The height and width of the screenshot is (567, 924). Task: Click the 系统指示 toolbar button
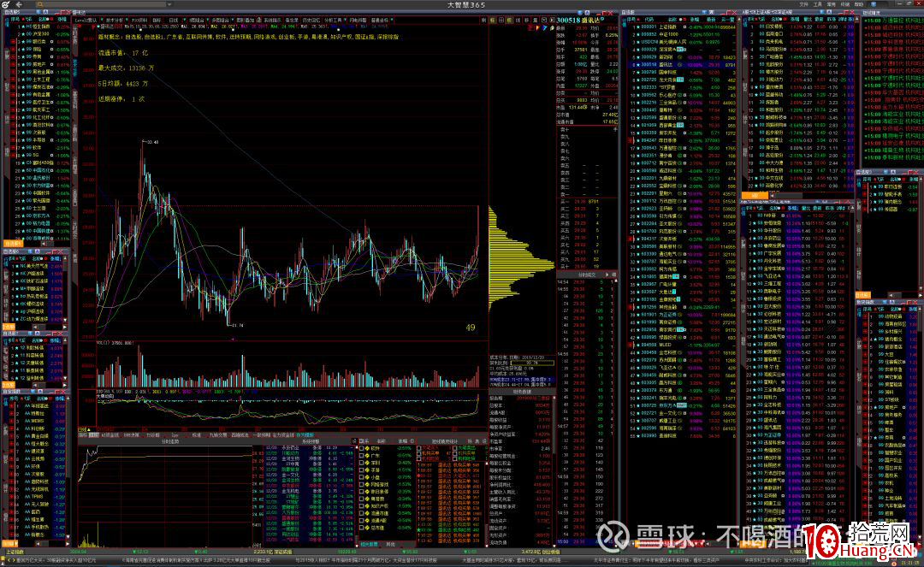[274, 20]
